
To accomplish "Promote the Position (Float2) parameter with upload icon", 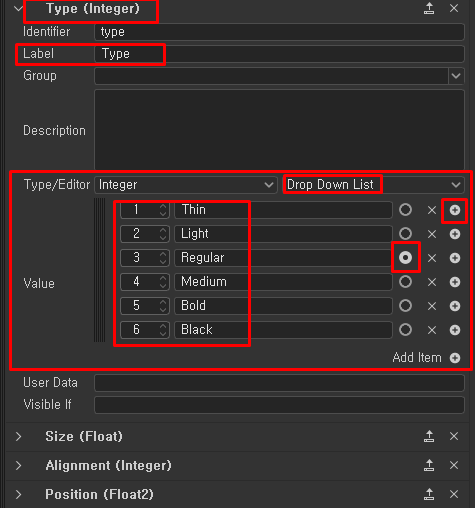I will tap(429, 494).
